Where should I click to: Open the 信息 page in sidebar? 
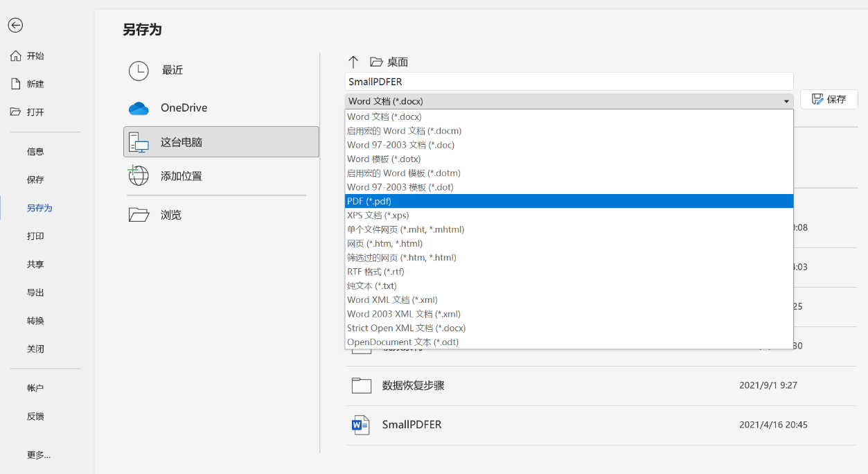pyautogui.click(x=35, y=152)
